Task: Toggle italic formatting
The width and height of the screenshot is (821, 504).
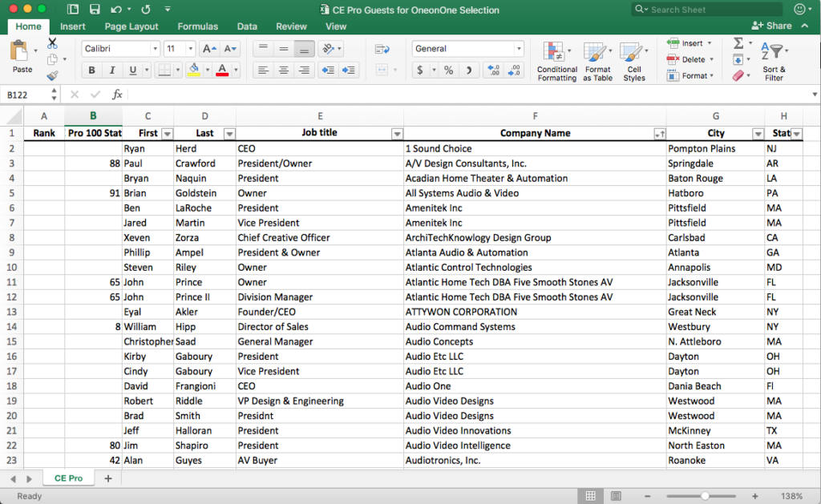Action: coord(112,71)
